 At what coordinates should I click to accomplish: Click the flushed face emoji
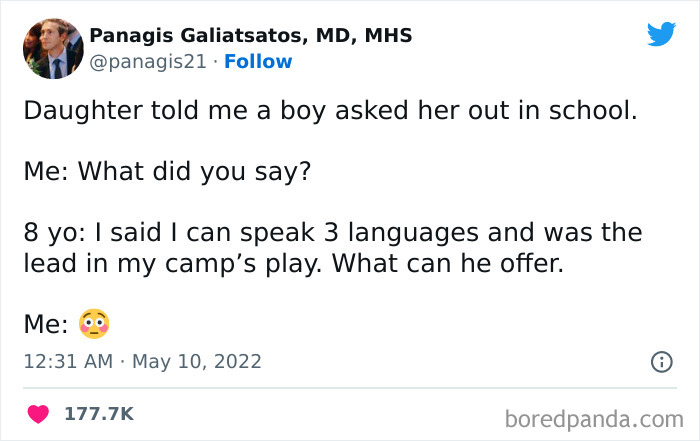tap(94, 323)
